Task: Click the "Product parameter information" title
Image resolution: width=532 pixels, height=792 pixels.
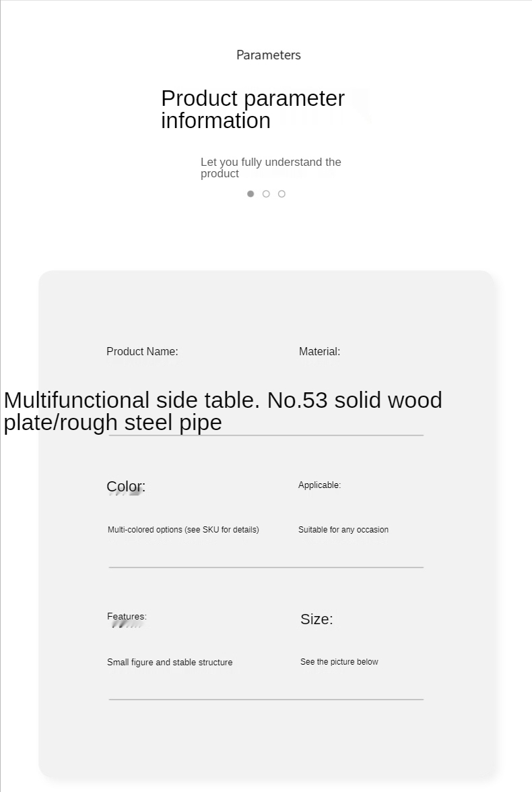Action: (x=253, y=109)
